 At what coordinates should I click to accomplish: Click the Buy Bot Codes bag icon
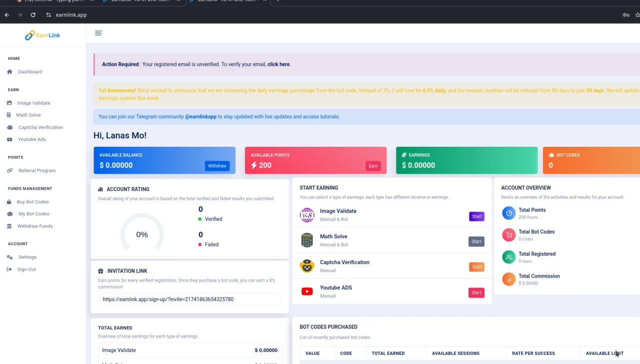click(x=9, y=202)
